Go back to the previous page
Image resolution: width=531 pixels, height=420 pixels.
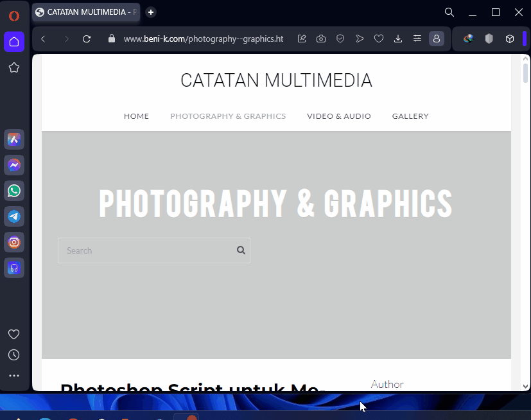pos(43,39)
